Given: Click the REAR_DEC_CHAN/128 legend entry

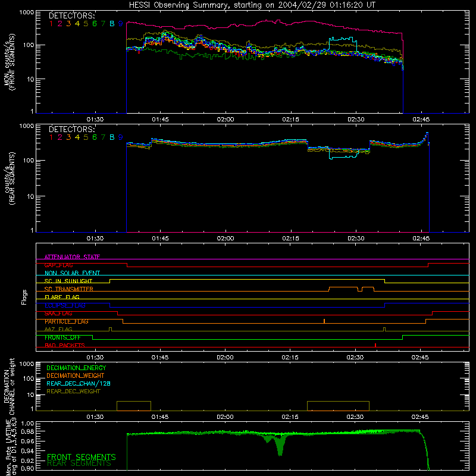Looking at the screenshot, I should click(x=79, y=383).
